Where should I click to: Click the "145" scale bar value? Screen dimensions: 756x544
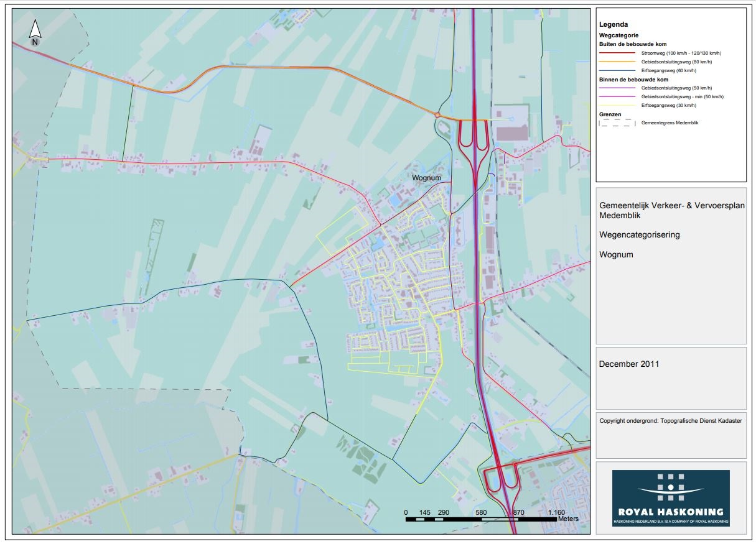click(x=425, y=512)
